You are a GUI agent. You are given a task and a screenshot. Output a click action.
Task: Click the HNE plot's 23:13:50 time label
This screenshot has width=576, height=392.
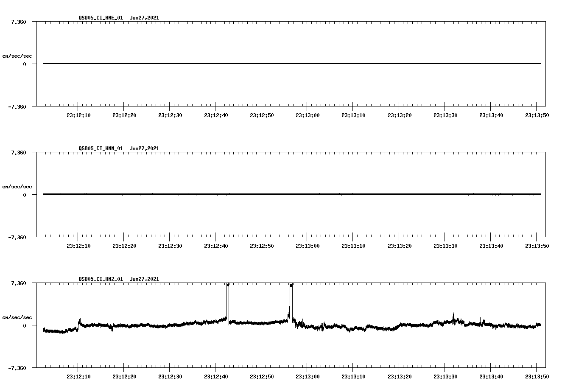[x=537, y=115]
